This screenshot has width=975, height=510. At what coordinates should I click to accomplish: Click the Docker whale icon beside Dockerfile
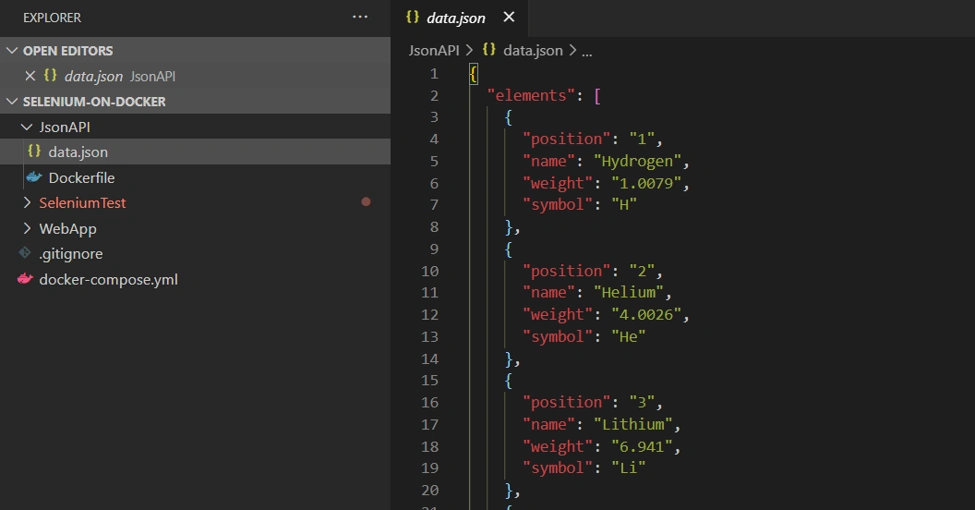[x=34, y=177]
